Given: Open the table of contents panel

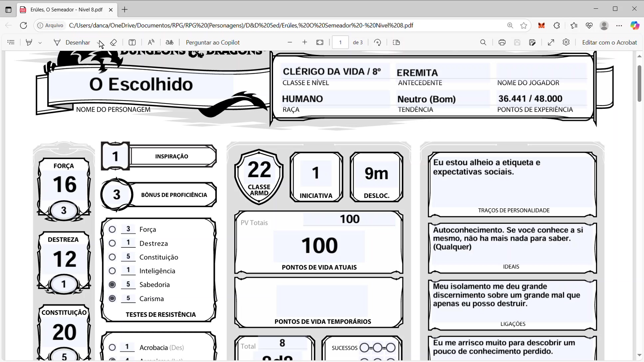Looking at the screenshot, I should click(x=11, y=42).
